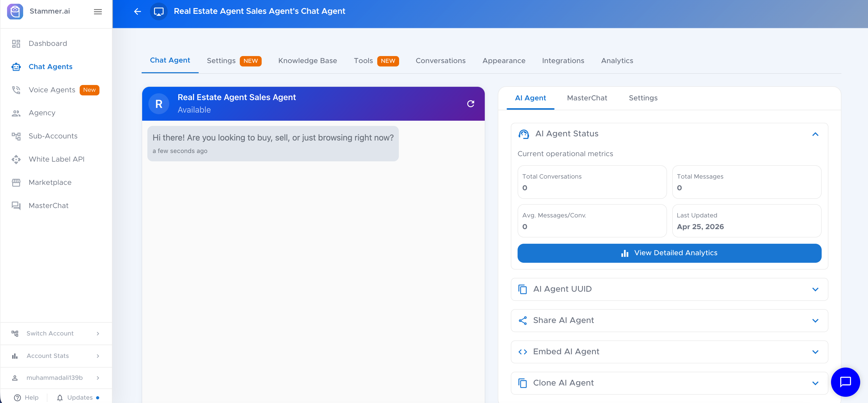Viewport: 868px width, 403px height.
Task: Click the Voice Agents phone icon
Action: pos(16,90)
